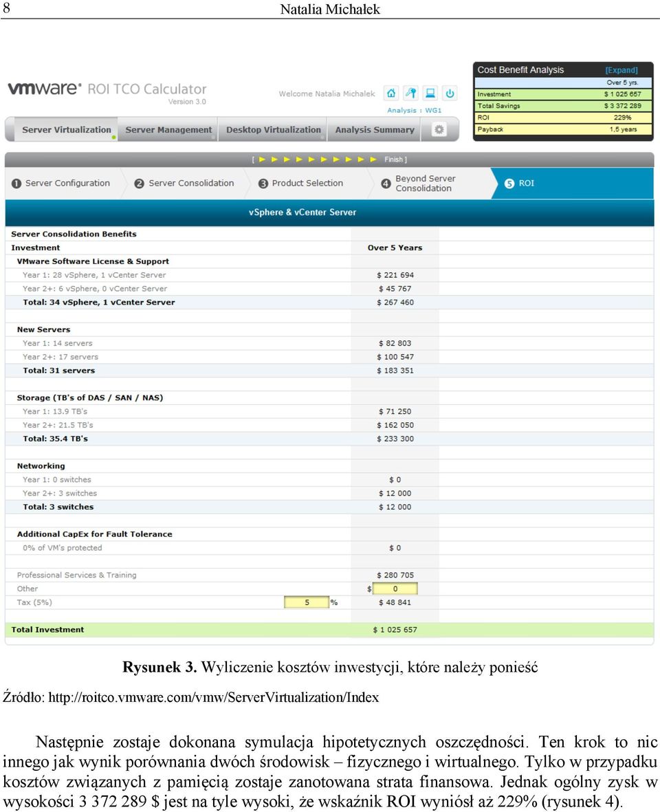Click 'Year 1: 14 servers'
Screen dimensions: 660x812
pyautogui.click(x=58, y=343)
